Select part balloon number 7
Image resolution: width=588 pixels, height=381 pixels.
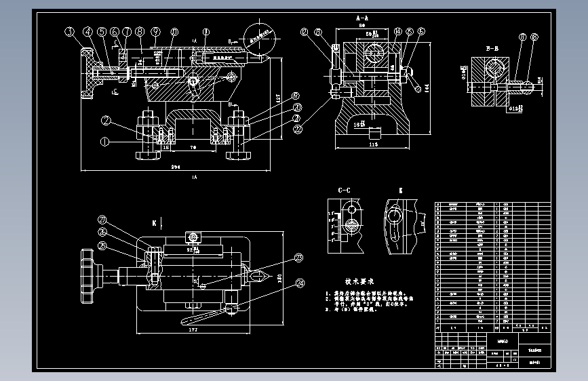[127, 32]
